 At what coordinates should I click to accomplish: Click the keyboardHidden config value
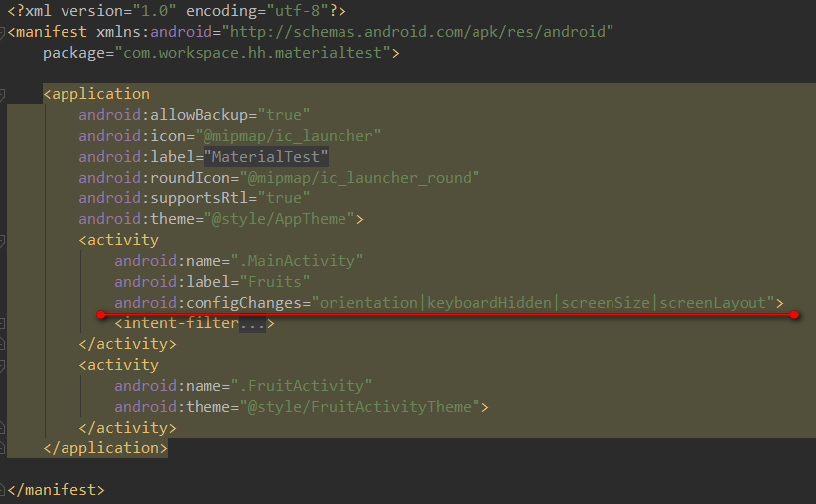tap(489, 303)
